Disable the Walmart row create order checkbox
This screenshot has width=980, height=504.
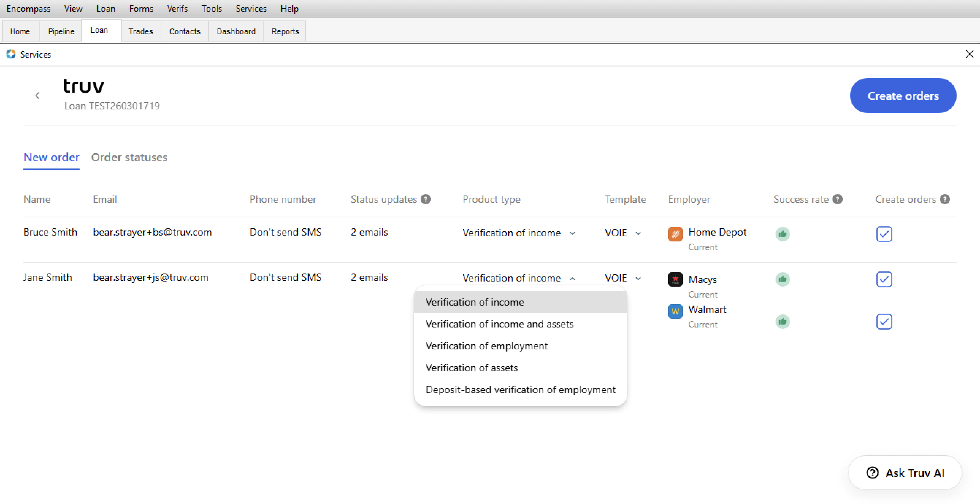884,322
